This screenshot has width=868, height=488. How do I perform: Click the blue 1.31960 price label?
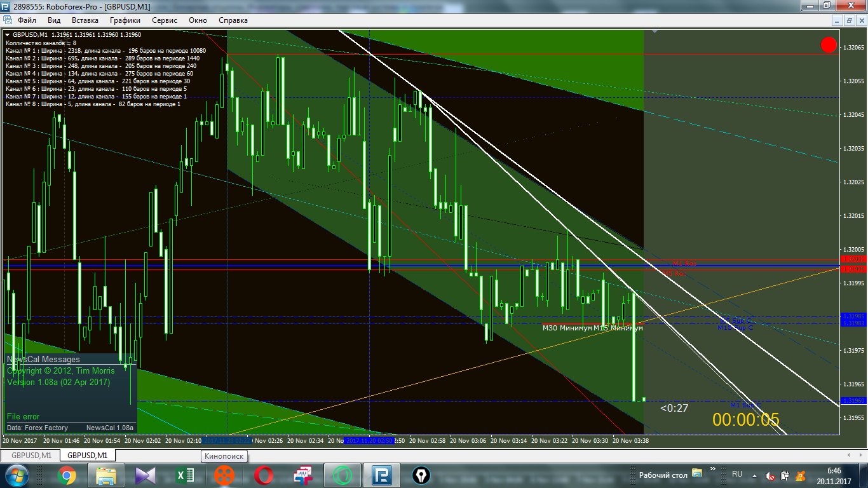(853, 401)
